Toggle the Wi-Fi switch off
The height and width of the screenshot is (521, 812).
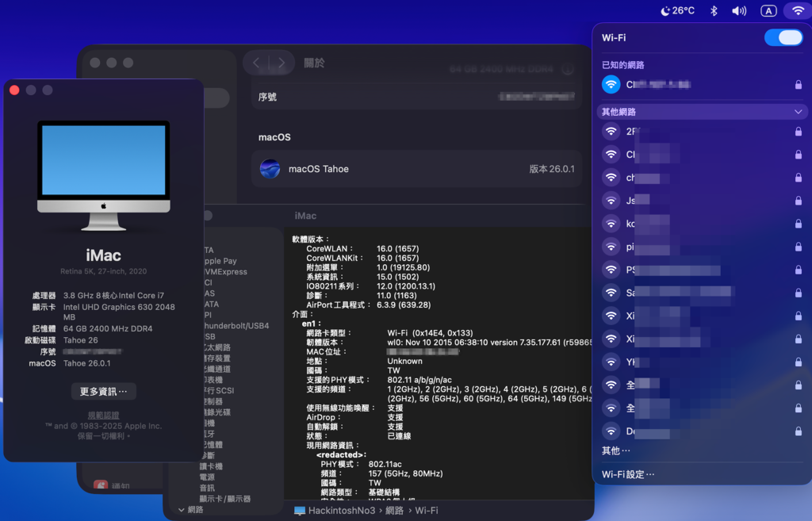click(783, 37)
